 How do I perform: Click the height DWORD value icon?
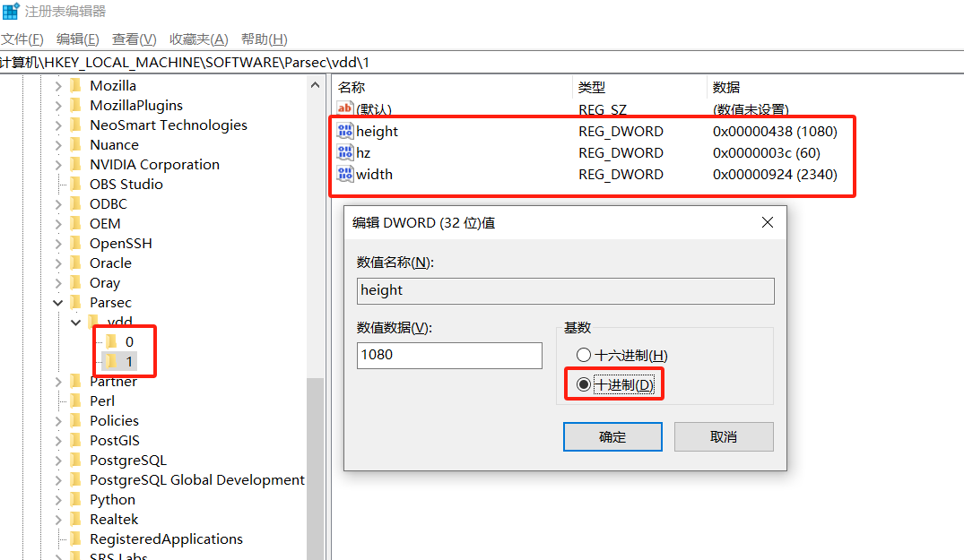(x=345, y=131)
